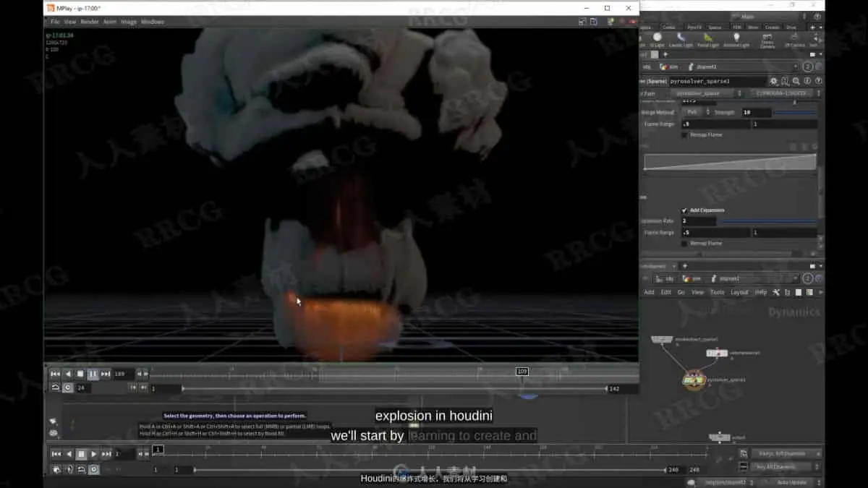This screenshot has width=868, height=488.
Task: Open network path dropdown showing dopnet1
Action: click(796, 278)
